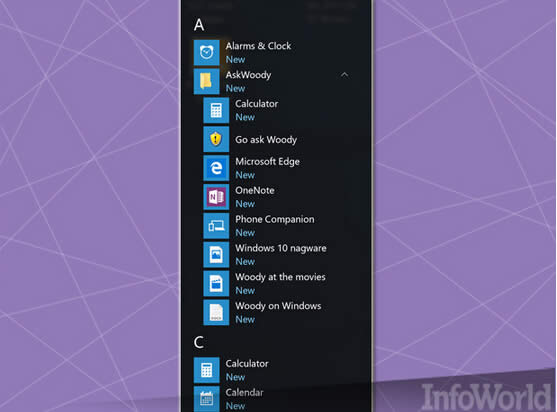This screenshot has width=557, height=412.
Task: Click the 'Windows 10 nagware' label
Action: [281, 248]
